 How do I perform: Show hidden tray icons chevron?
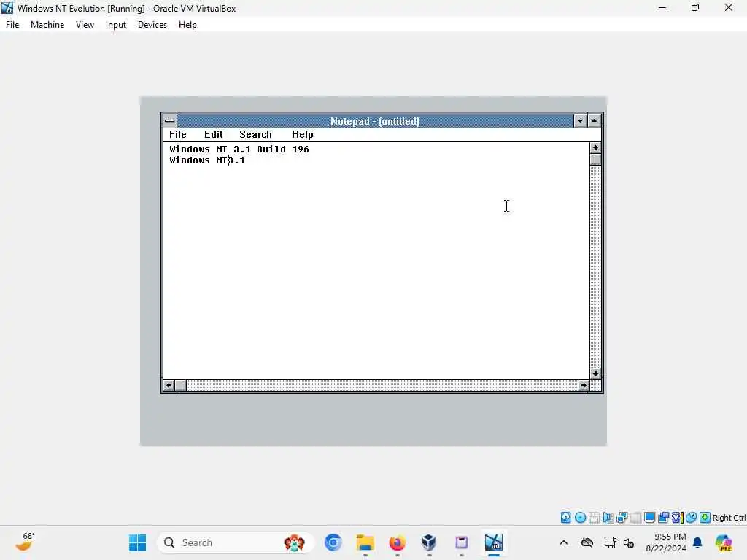pyautogui.click(x=564, y=542)
